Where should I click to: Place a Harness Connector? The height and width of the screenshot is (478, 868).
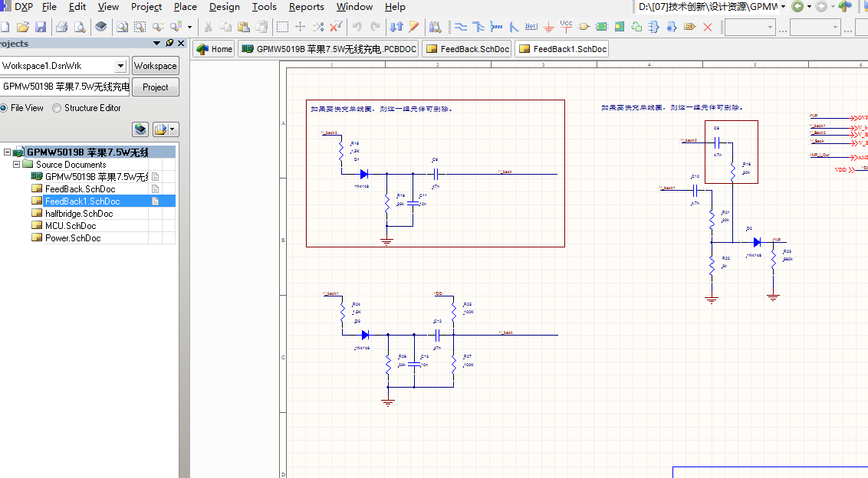tap(654, 27)
